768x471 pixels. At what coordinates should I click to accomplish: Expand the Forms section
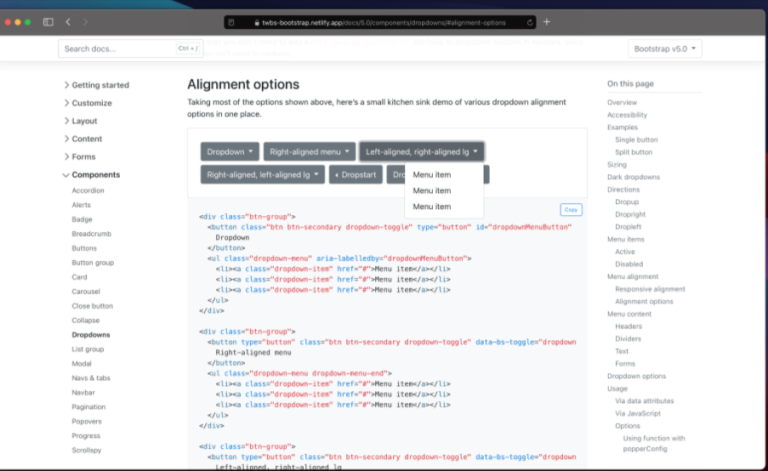click(79, 157)
